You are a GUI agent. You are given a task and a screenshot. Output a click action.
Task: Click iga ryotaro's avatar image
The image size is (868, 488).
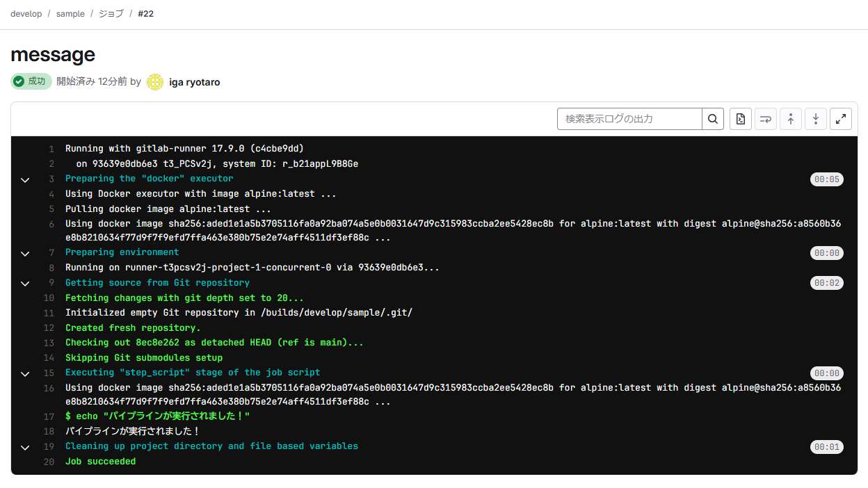click(x=154, y=81)
